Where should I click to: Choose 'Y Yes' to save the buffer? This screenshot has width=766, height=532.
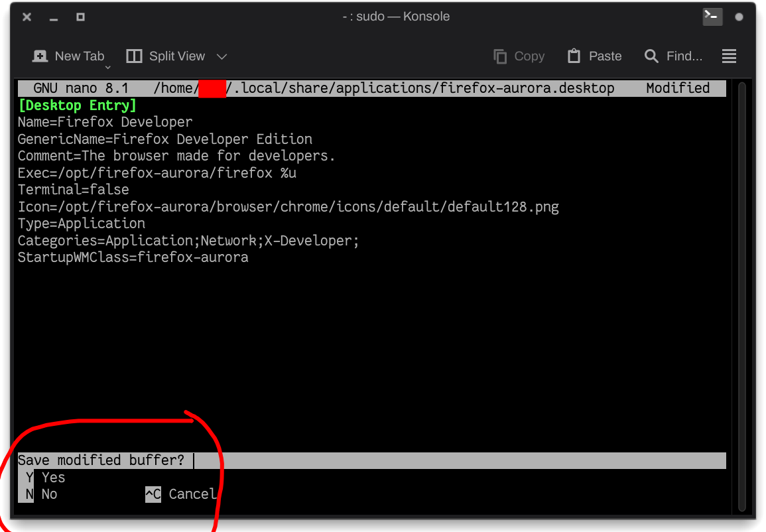point(42,478)
